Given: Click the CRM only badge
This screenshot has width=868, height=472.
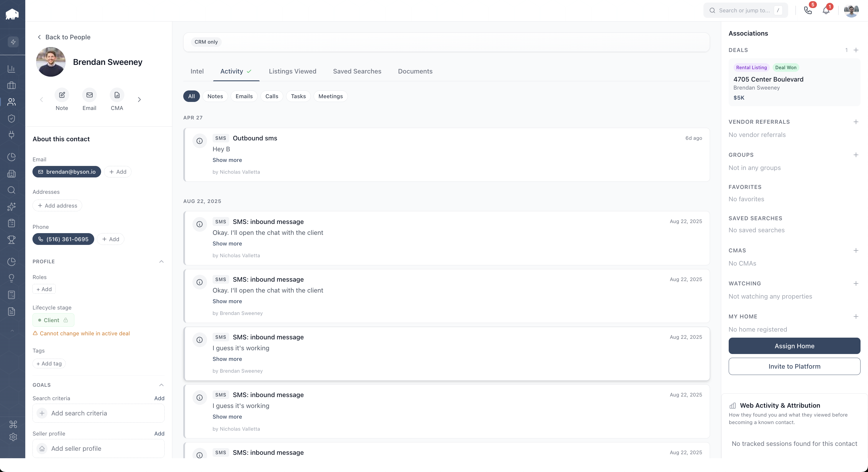Looking at the screenshot, I should click(206, 42).
